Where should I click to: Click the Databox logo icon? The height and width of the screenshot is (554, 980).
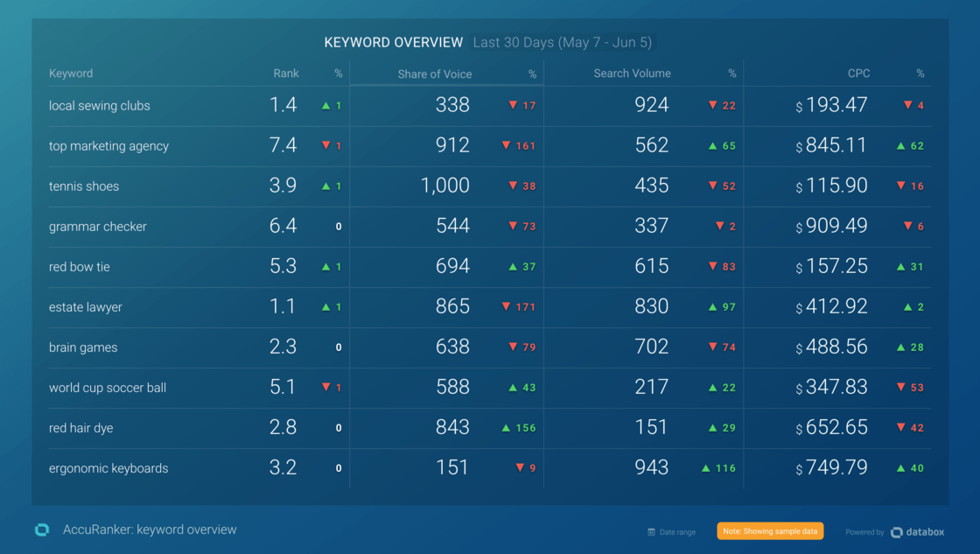(897, 532)
